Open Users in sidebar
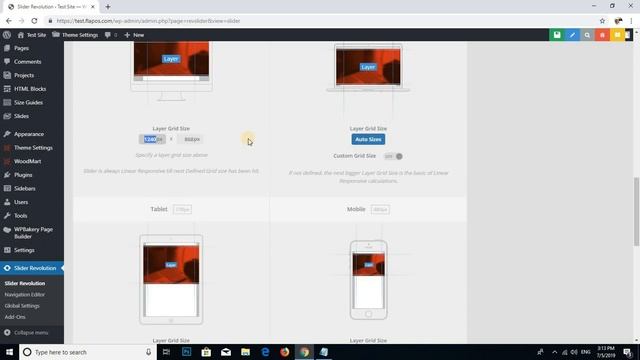640x360 pixels. point(21,202)
